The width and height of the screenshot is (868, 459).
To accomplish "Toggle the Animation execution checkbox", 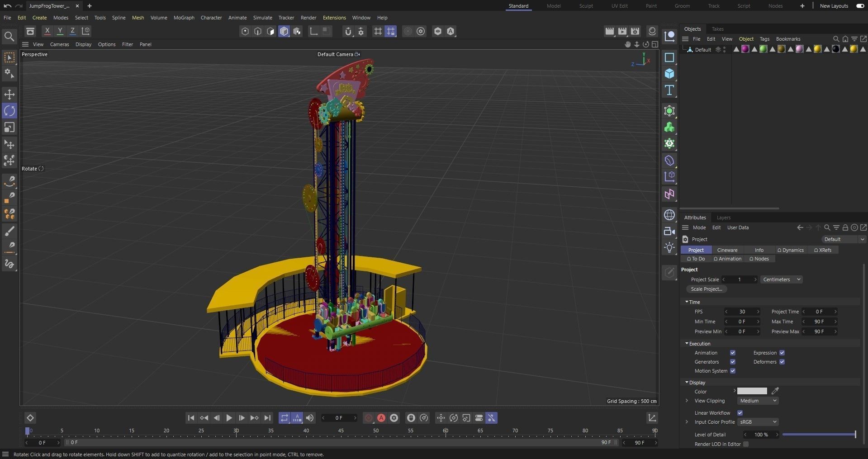I will pos(733,353).
